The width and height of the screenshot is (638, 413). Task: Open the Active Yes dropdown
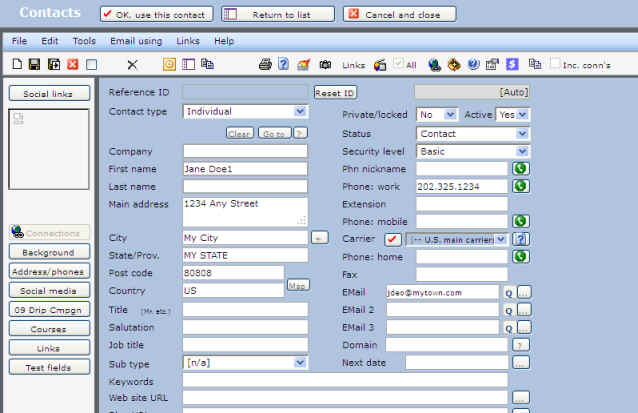tap(513, 115)
